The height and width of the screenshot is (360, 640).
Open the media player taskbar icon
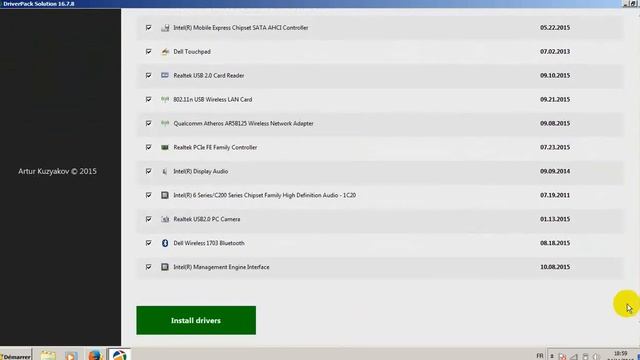[x=71, y=355]
